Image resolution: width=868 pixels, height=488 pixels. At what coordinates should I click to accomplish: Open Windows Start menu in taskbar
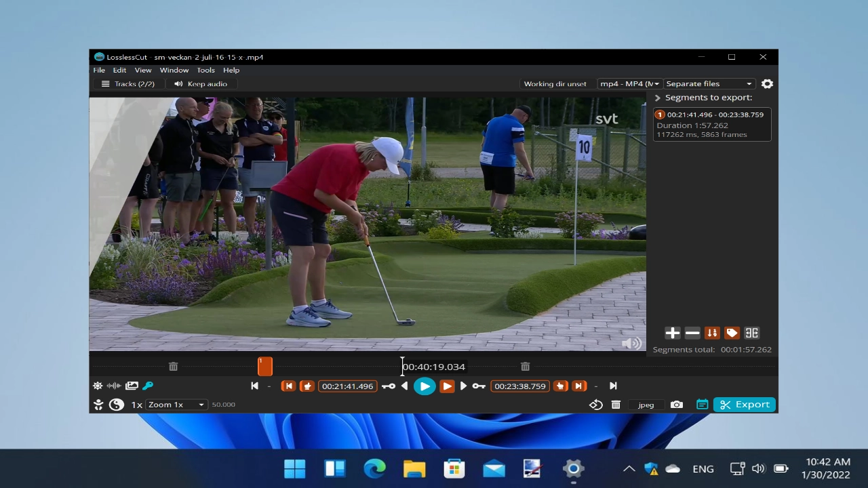click(x=295, y=468)
